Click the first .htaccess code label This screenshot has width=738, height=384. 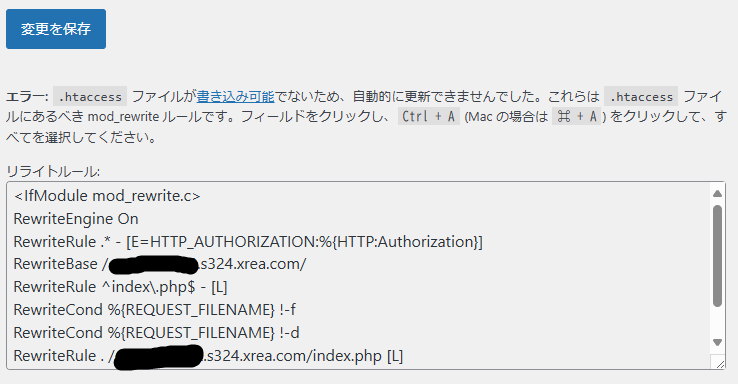(x=90, y=96)
